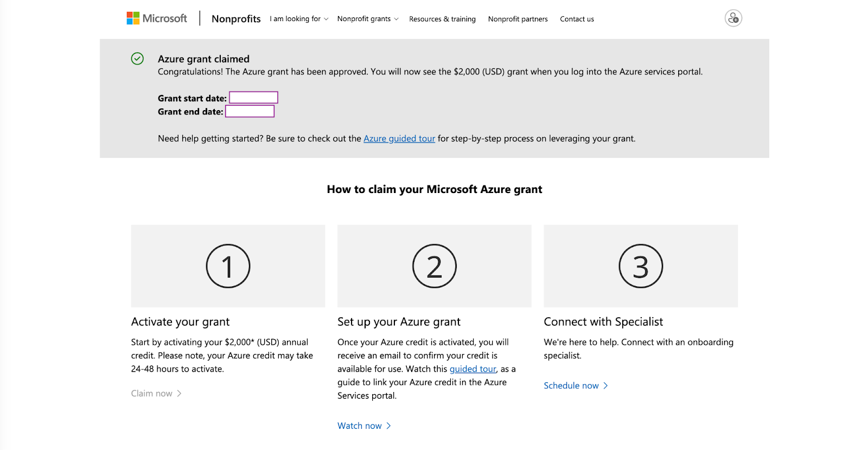Viewport: 868px width, 450px height.
Task: Click Watch now under Set up your grant
Action: [364, 426]
